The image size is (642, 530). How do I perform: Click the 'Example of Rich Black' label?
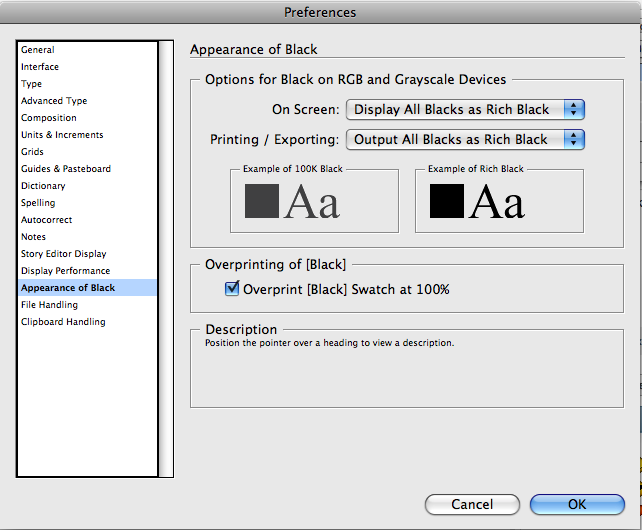pos(476,169)
